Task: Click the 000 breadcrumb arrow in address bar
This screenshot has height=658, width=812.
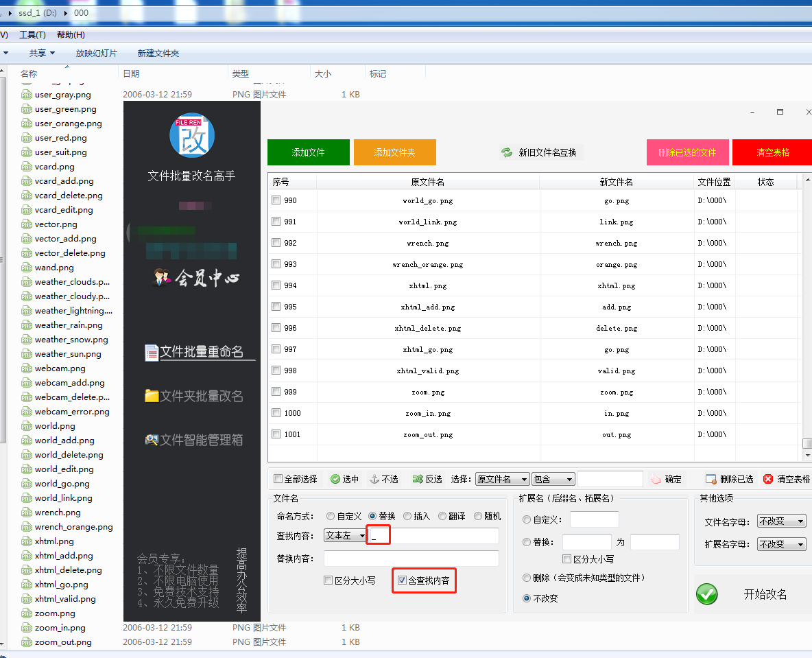Action: point(66,13)
